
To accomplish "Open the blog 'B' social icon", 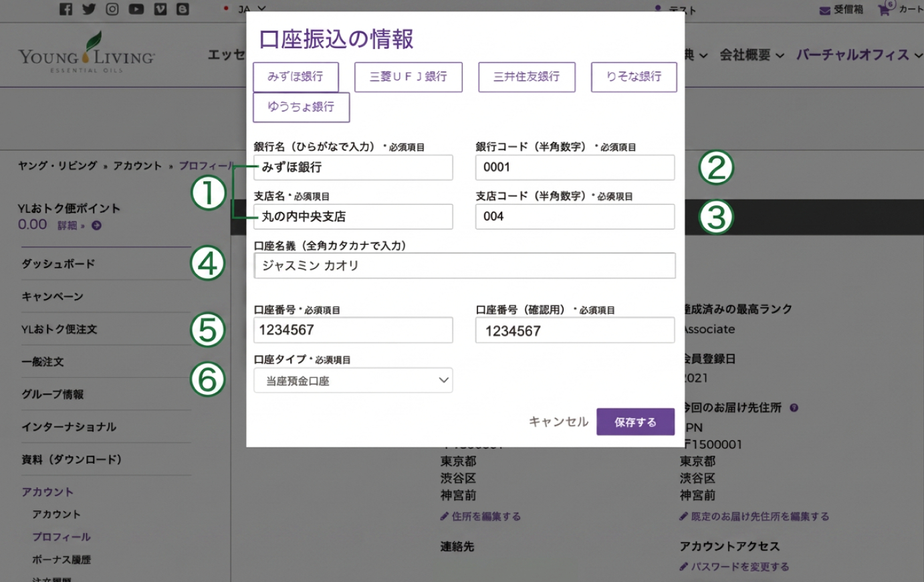I will [183, 9].
